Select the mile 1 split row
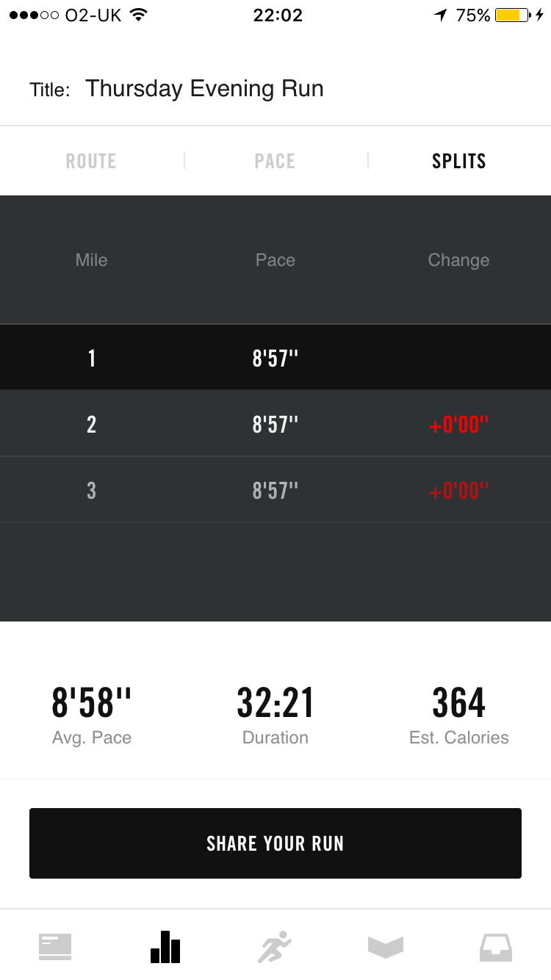551x980 pixels. (x=275, y=358)
